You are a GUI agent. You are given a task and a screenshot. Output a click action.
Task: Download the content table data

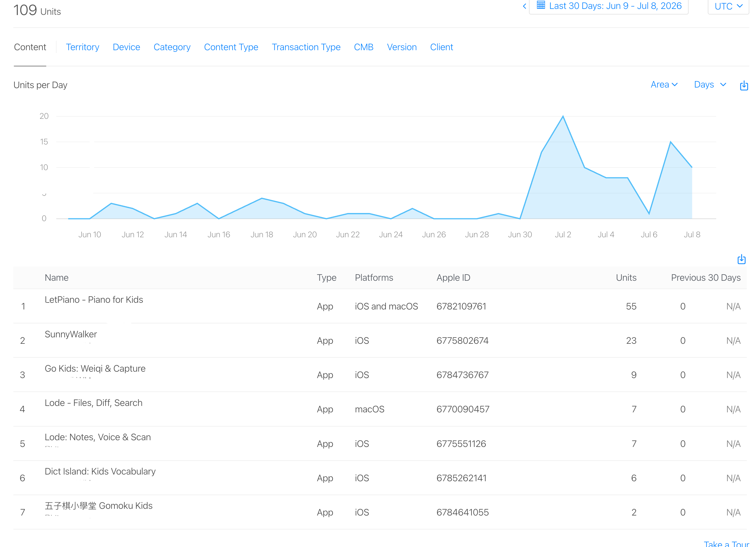point(741,259)
